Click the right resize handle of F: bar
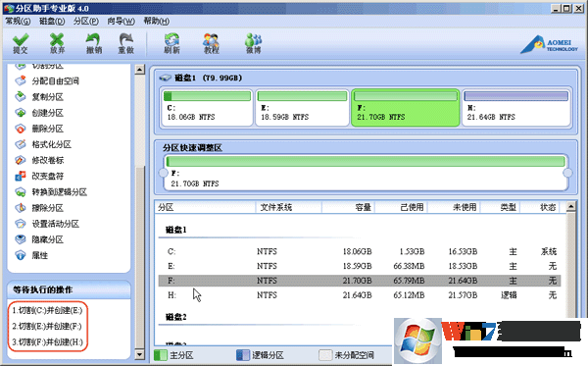The height and width of the screenshot is (366, 588). 567,173
